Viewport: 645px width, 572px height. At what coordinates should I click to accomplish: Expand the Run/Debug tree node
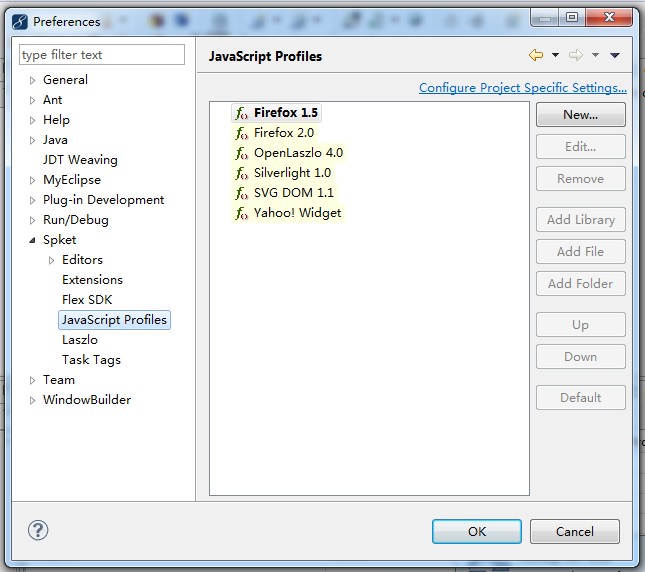pos(32,220)
